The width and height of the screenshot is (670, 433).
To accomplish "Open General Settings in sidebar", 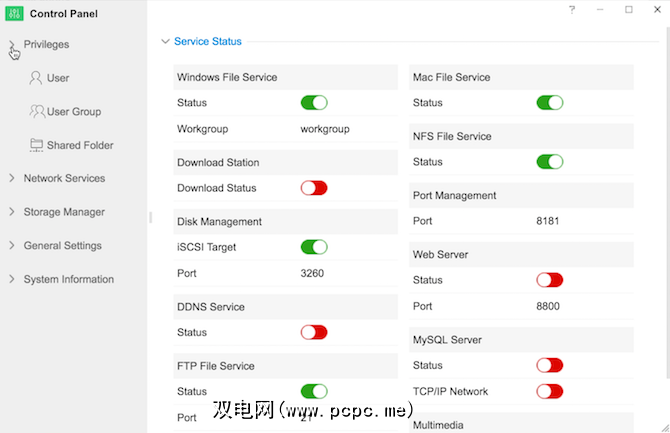I will coord(62,246).
